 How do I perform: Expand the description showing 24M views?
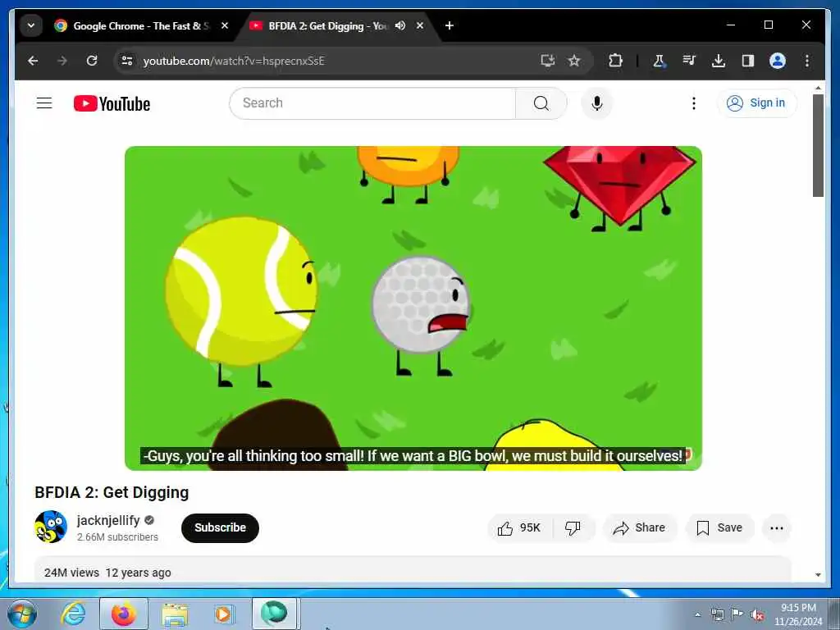[413, 569]
